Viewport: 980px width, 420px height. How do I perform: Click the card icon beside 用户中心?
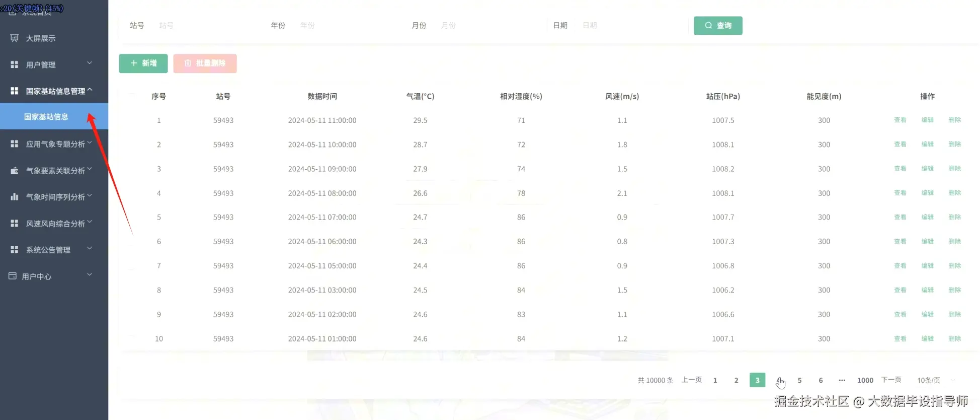(x=13, y=276)
